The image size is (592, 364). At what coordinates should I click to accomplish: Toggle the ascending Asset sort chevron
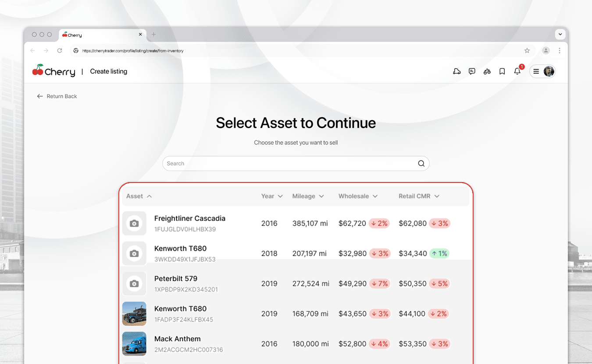pyautogui.click(x=150, y=196)
